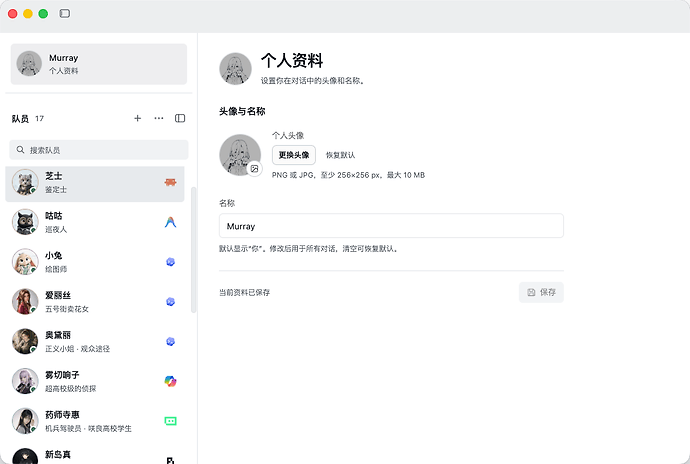Click the orange model icon next to 芝士

(170, 182)
